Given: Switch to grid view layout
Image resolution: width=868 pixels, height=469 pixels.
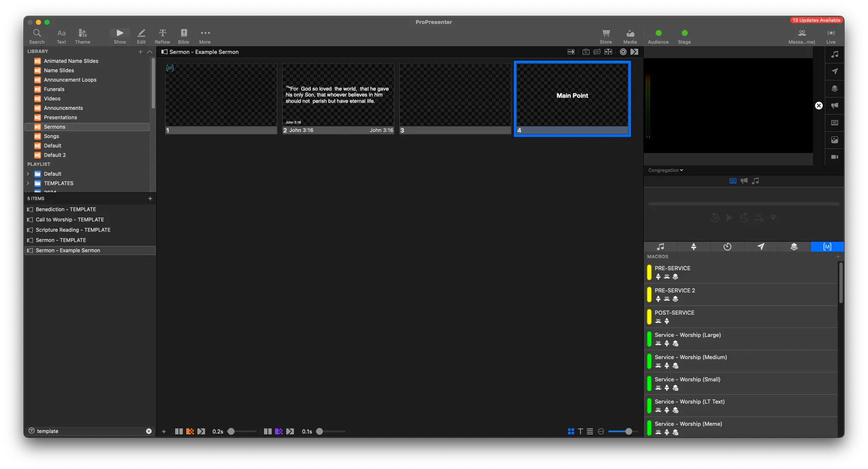Looking at the screenshot, I should (x=571, y=431).
